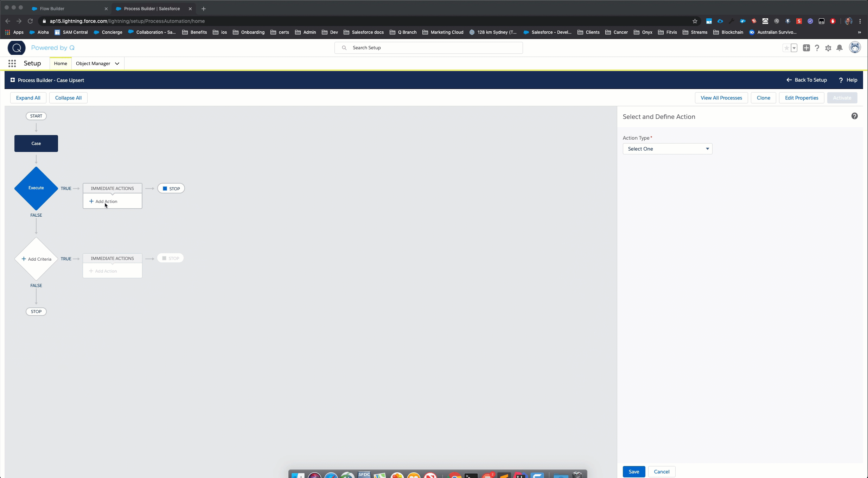
Task: Expand the Object Manager tab chevron
Action: 117,64
